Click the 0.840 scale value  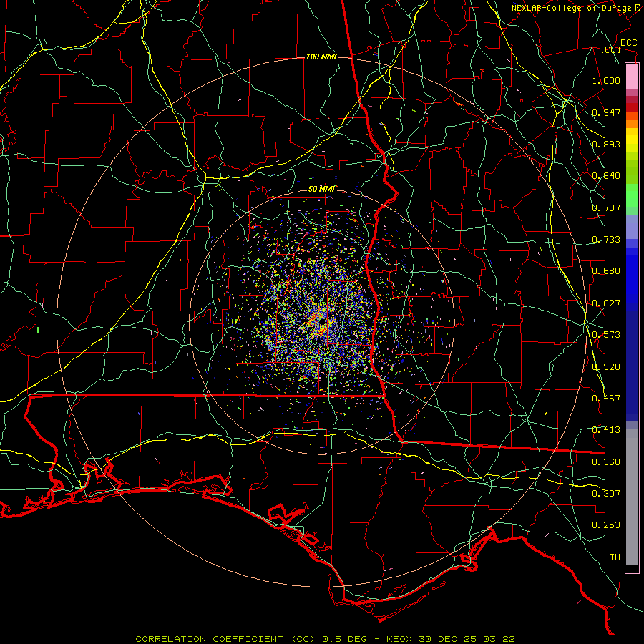[x=606, y=176]
